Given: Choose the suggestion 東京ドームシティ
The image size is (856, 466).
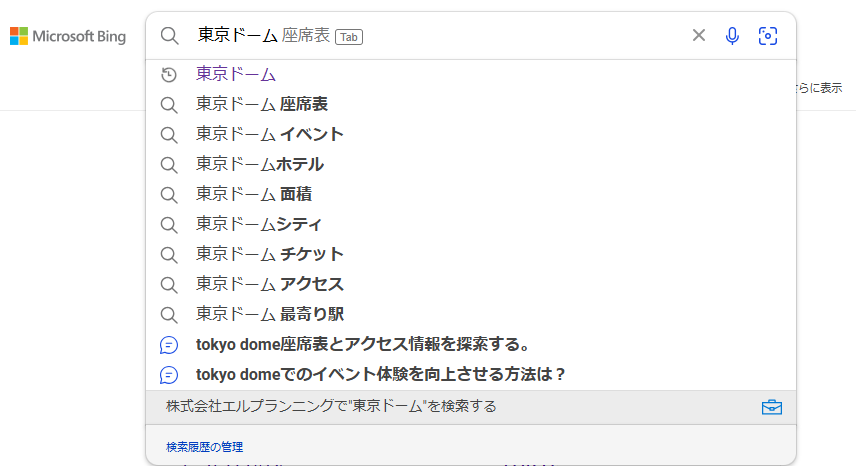Looking at the screenshot, I should pyautogui.click(x=471, y=224).
